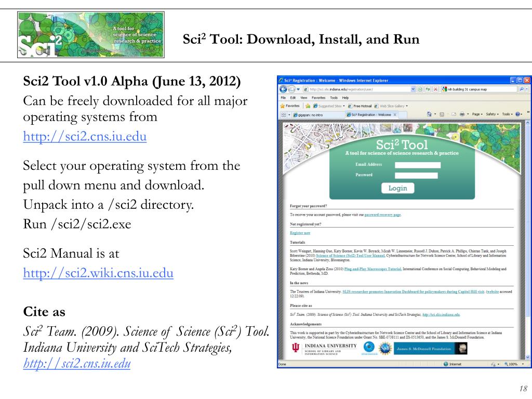Click the Forward arrow in Internet Explorer
Viewport: 532px width, 399px height.
click(x=291, y=89)
